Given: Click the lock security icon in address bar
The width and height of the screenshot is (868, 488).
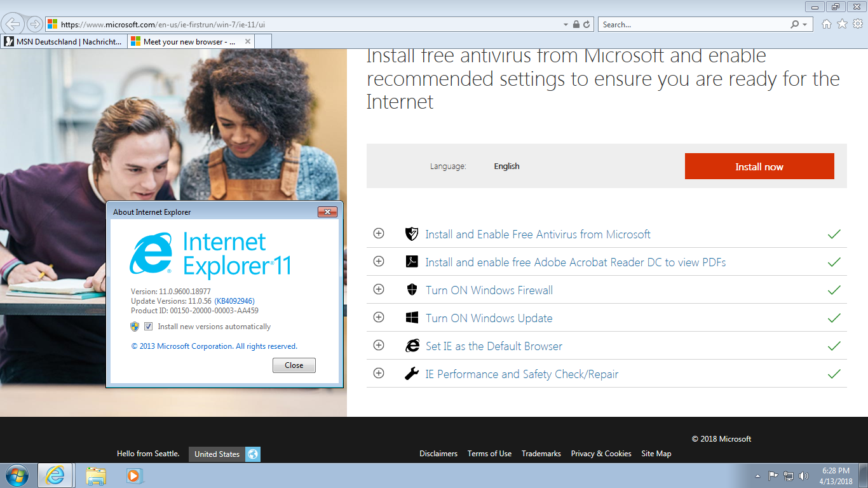Looking at the screenshot, I should click(x=576, y=24).
